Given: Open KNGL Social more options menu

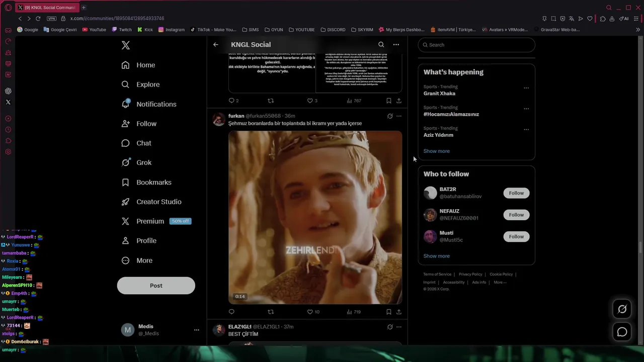Looking at the screenshot, I should coord(396,45).
